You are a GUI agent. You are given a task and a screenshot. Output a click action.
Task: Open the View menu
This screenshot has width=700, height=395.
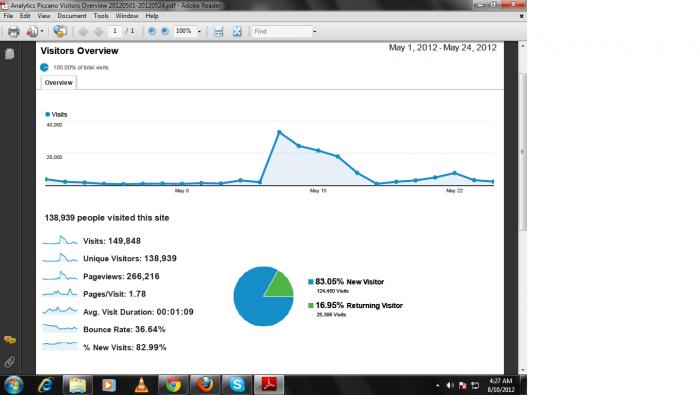[x=44, y=16]
